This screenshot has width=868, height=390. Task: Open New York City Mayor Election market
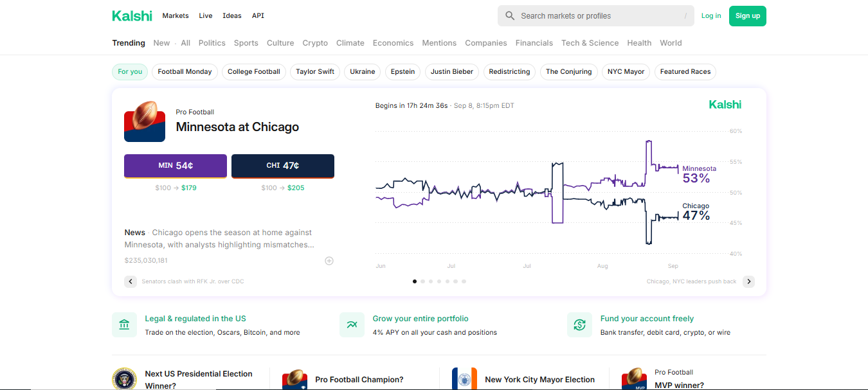tap(540, 380)
